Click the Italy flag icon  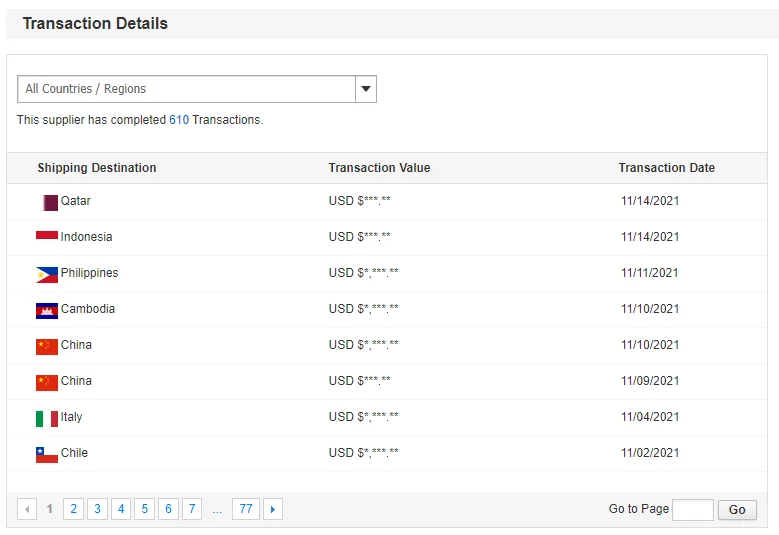tap(47, 418)
